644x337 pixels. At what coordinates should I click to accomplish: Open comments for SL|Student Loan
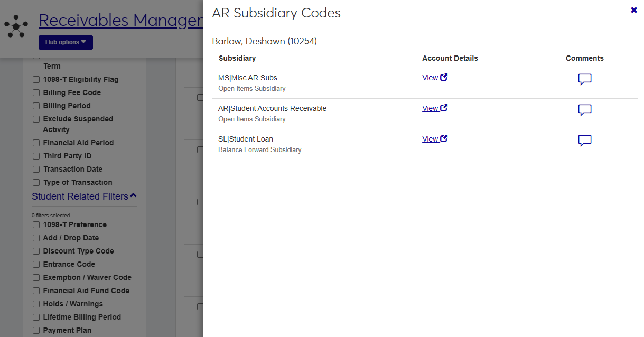click(585, 141)
